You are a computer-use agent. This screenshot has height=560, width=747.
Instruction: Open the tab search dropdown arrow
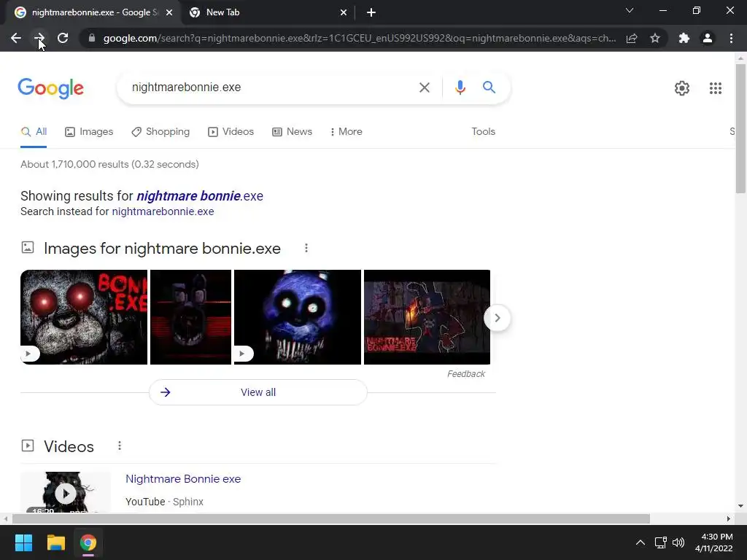(x=630, y=10)
